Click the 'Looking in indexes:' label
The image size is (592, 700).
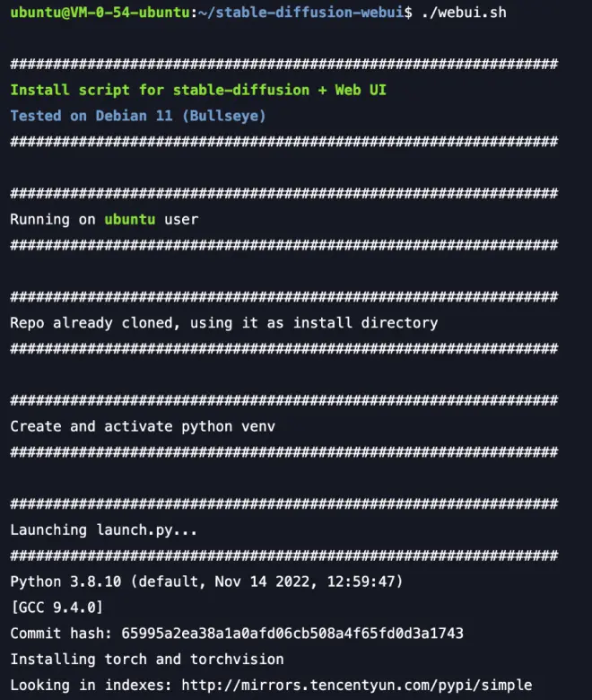click(x=91, y=686)
